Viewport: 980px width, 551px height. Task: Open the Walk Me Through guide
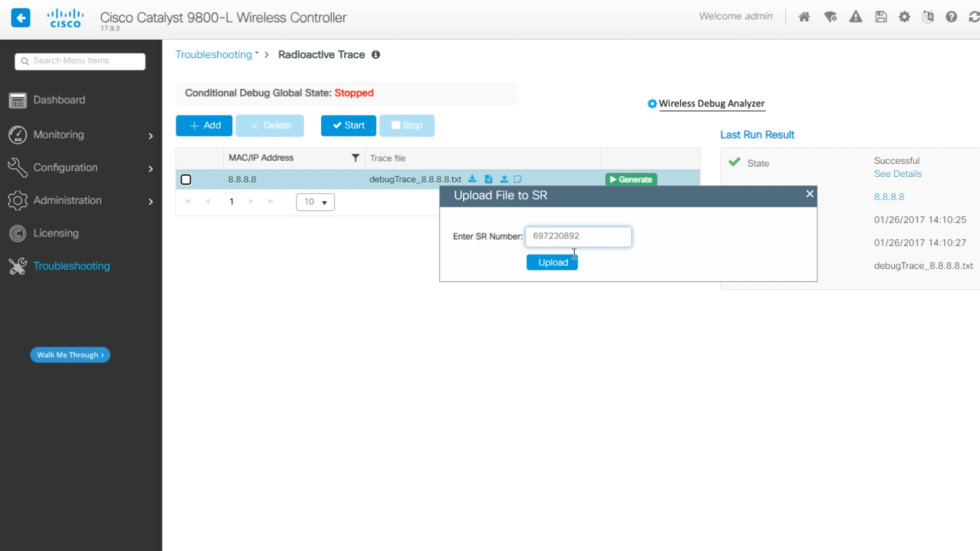(x=70, y=355)
